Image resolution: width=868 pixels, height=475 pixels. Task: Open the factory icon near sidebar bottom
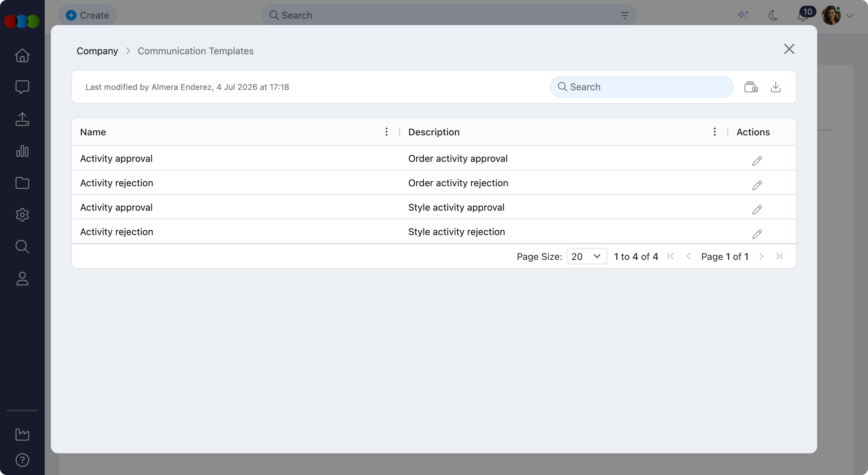click(22, 434)
